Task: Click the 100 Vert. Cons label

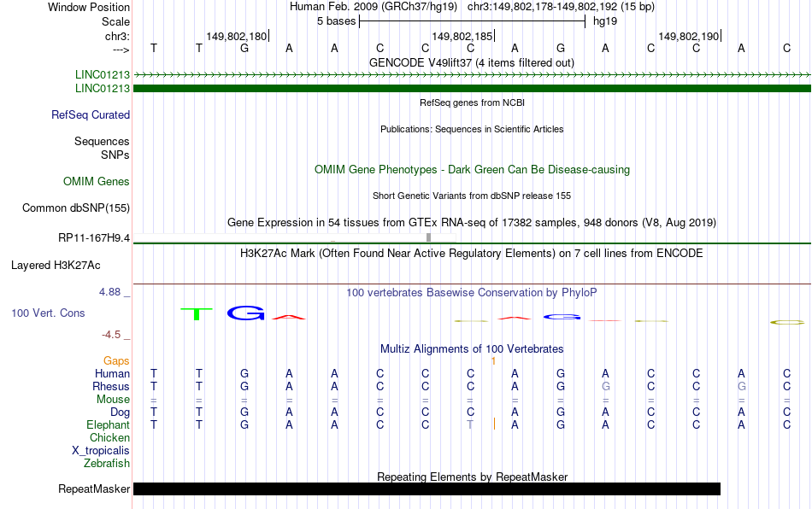Action: tap(48, 313)
